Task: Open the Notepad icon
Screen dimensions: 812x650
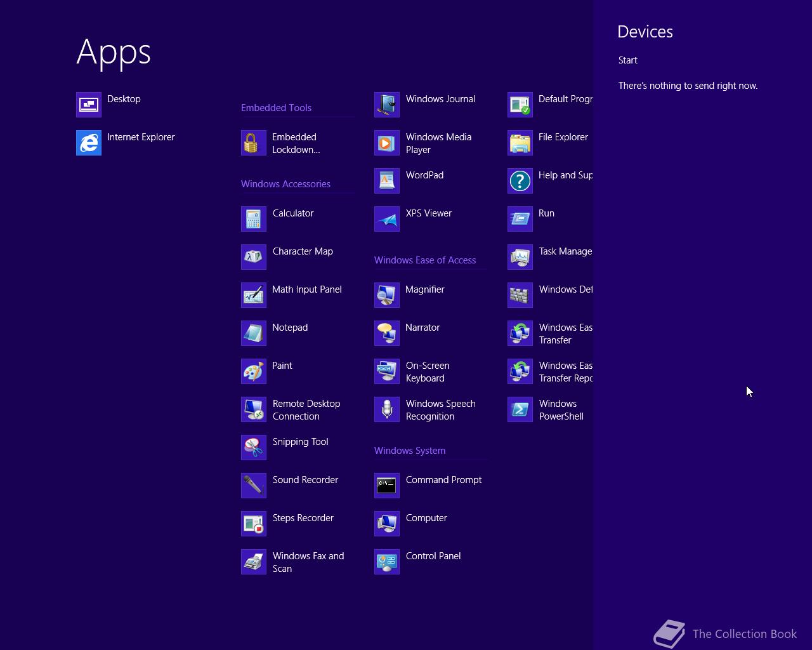Action: tap(254, 333)
